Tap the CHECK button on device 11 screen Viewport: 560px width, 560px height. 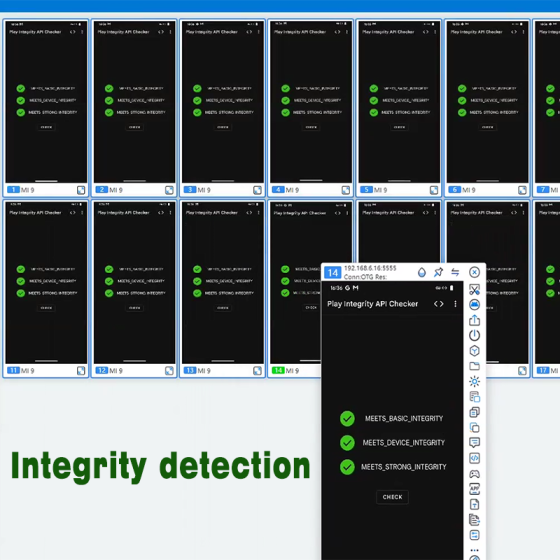click(x=46, y=308)
